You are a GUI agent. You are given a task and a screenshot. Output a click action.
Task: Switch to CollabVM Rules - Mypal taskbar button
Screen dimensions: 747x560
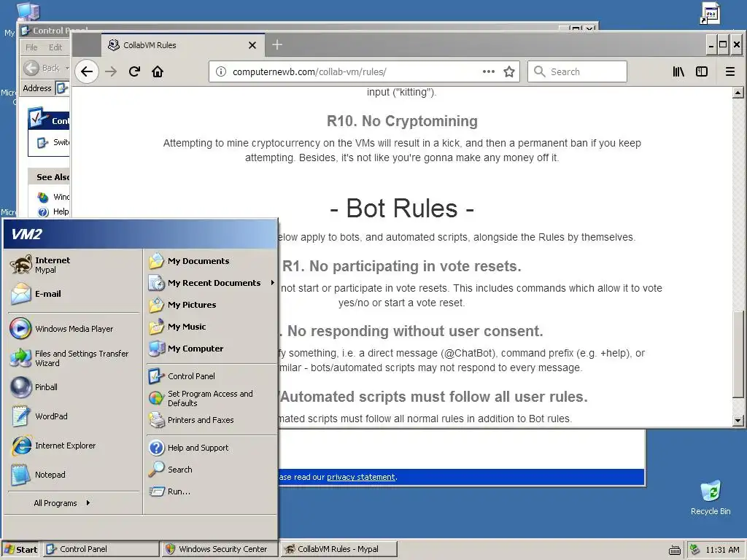(x=338, y=549)
